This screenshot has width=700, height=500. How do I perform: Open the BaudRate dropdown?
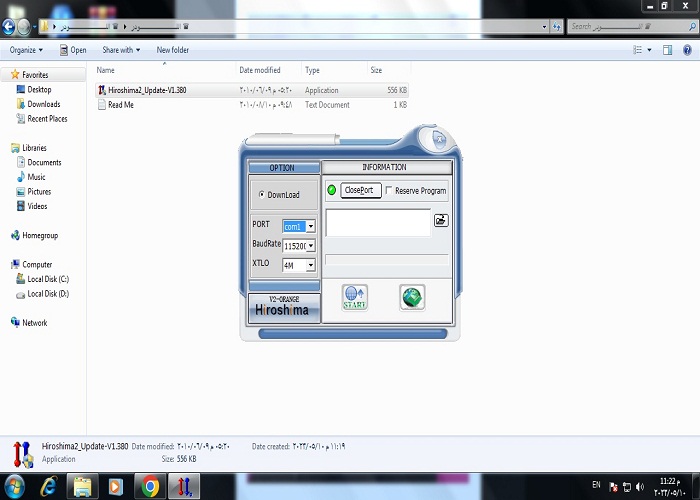click(311, 246)
